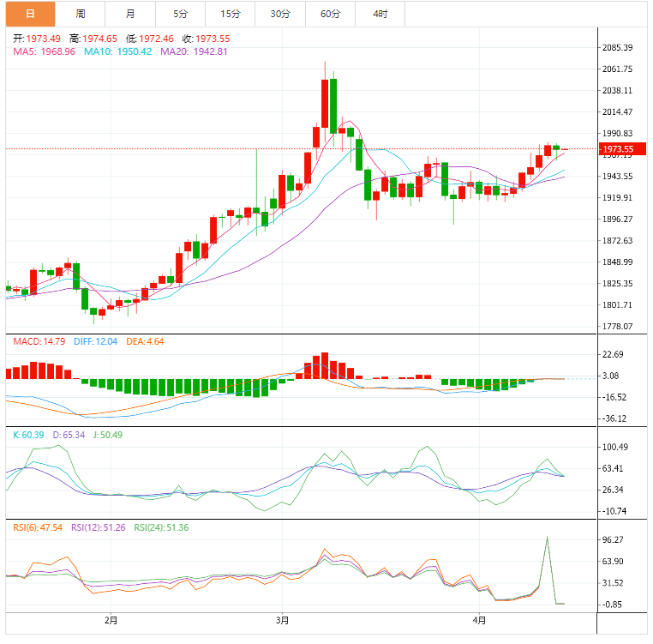The width and height of the screenshot is (653, 644).
Task: Click the 1825.35 price axis label
Action: pos(618,284)
